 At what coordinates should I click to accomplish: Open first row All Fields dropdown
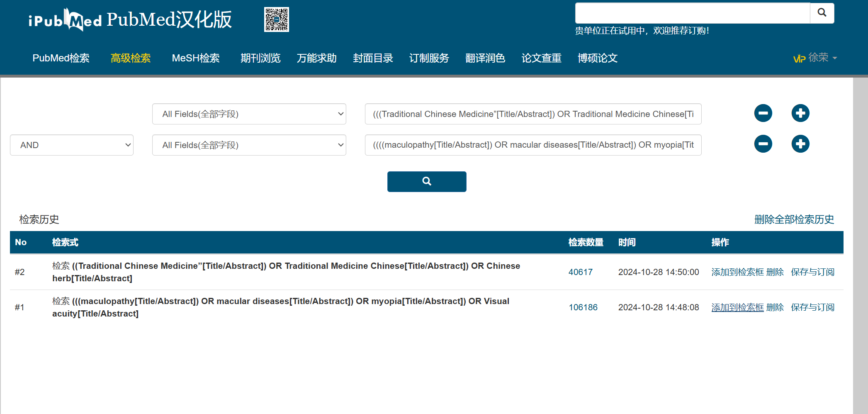[249, 114]
